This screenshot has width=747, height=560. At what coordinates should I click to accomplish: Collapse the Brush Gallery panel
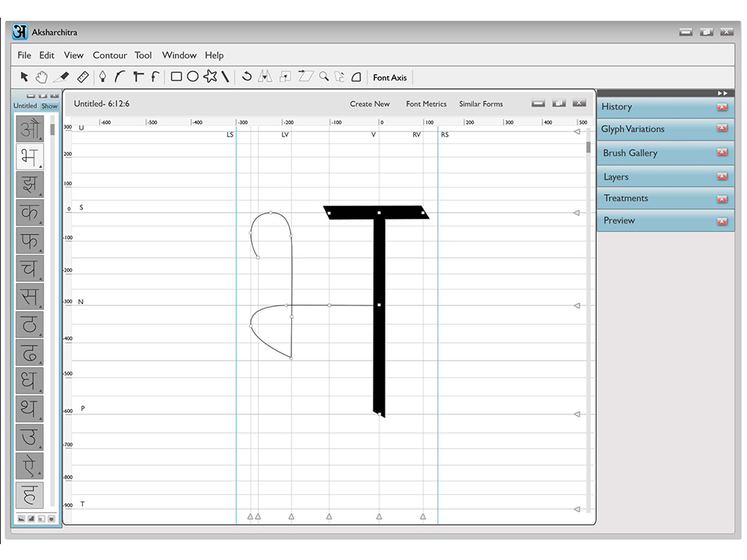point(722,152)
